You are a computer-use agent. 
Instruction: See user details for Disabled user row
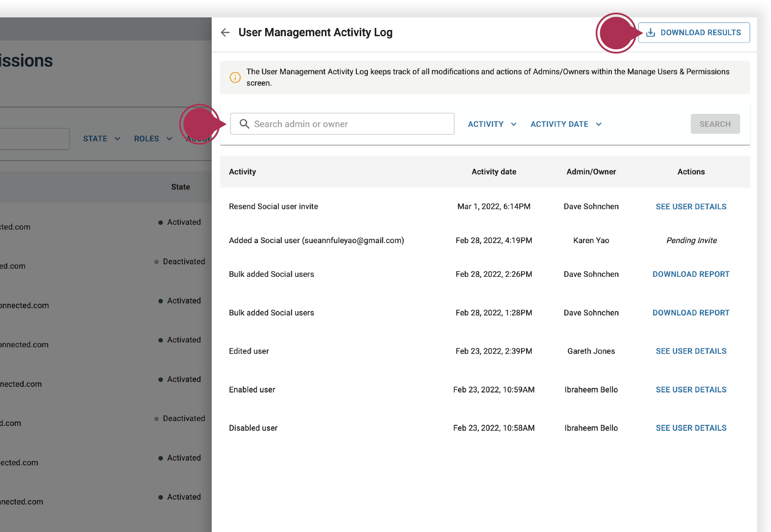(691, 428)
